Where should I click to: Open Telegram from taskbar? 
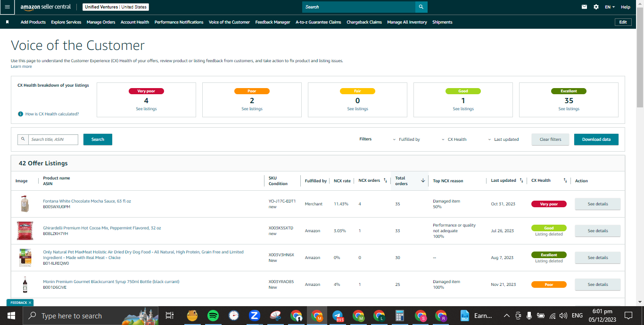coord(338,316)
